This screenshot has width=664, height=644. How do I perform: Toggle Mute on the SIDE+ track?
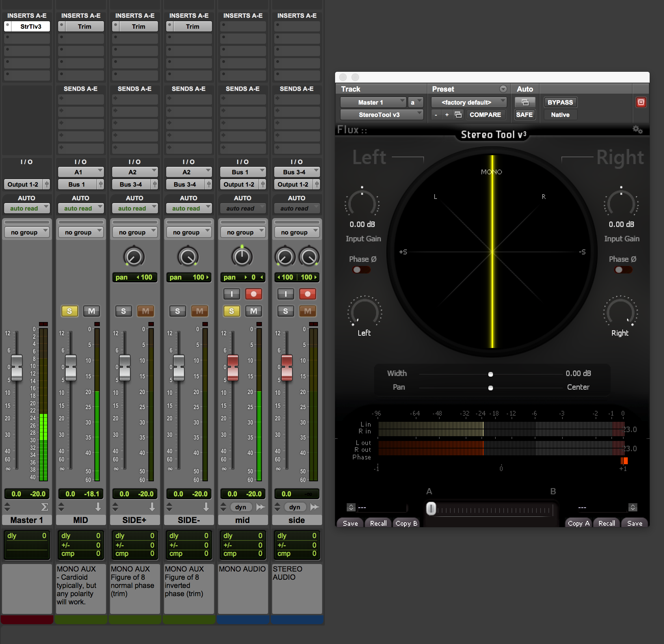pyautogui.click(x=146, y=311)
